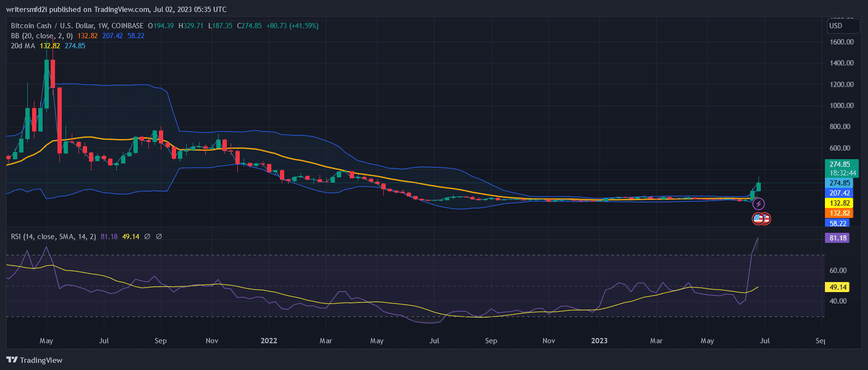Click the purple lightning bolt event icon
Viewport: 868px width, 370px height.
tap(758, 204)
